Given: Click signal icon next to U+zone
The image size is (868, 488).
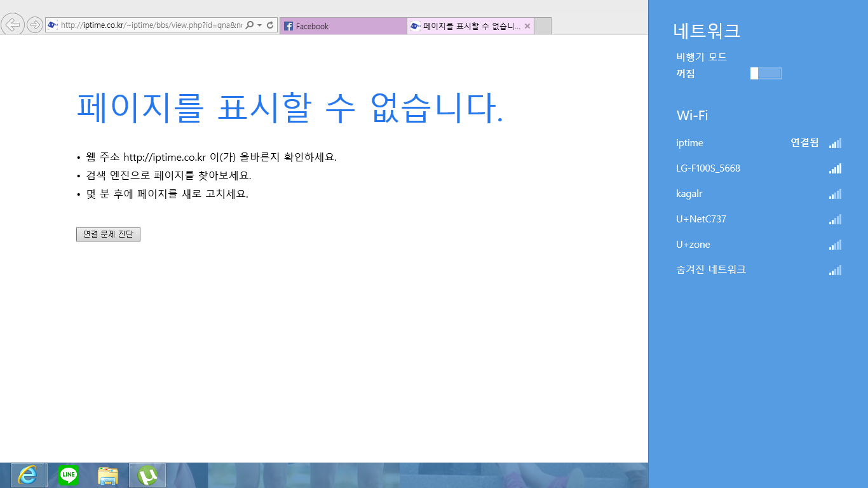Looking at the screenshot, I should pyautogui.click(x=835, y=245).
